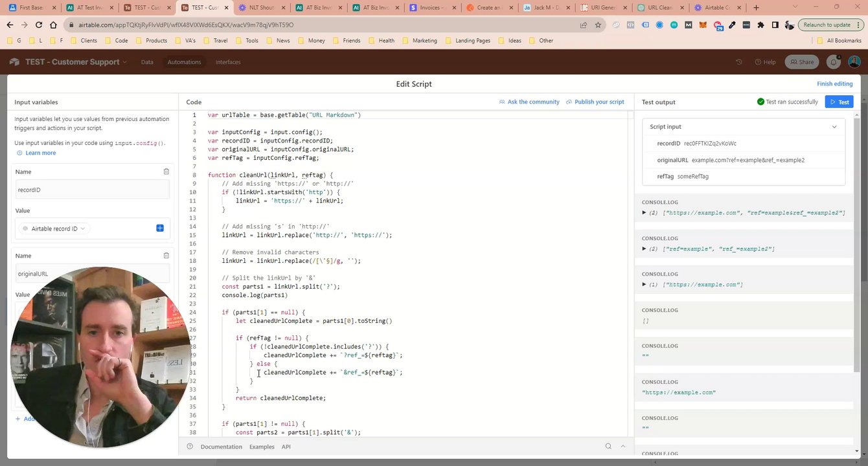Go back with the browser back arrow

point(10,25)
